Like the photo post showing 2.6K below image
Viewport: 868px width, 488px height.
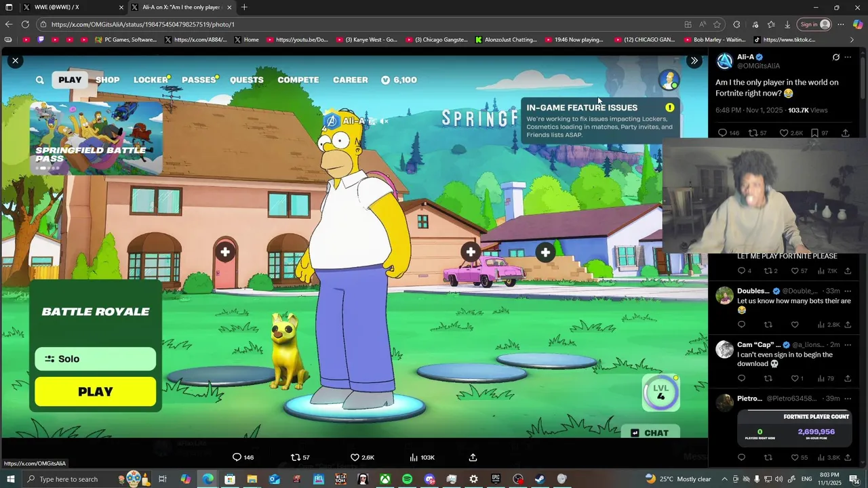[x=362, y=457]
